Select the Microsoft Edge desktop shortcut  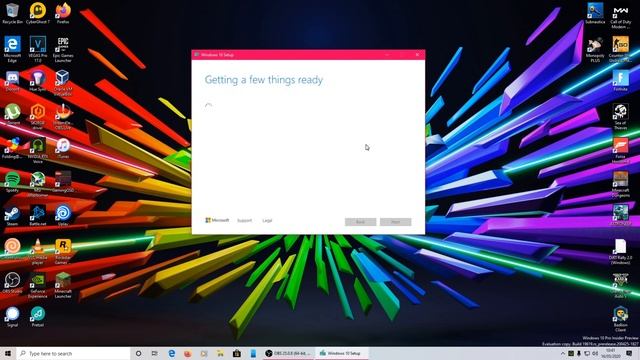[12, 49]
